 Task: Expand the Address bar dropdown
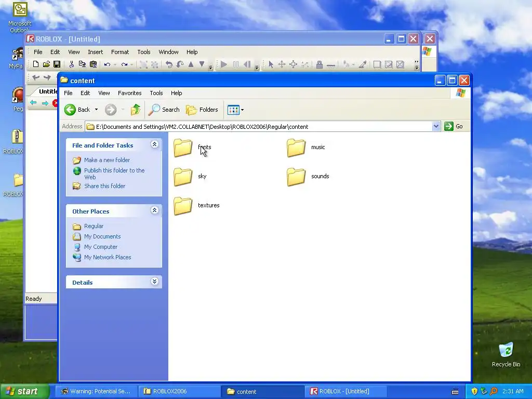[x=436, y=126]
